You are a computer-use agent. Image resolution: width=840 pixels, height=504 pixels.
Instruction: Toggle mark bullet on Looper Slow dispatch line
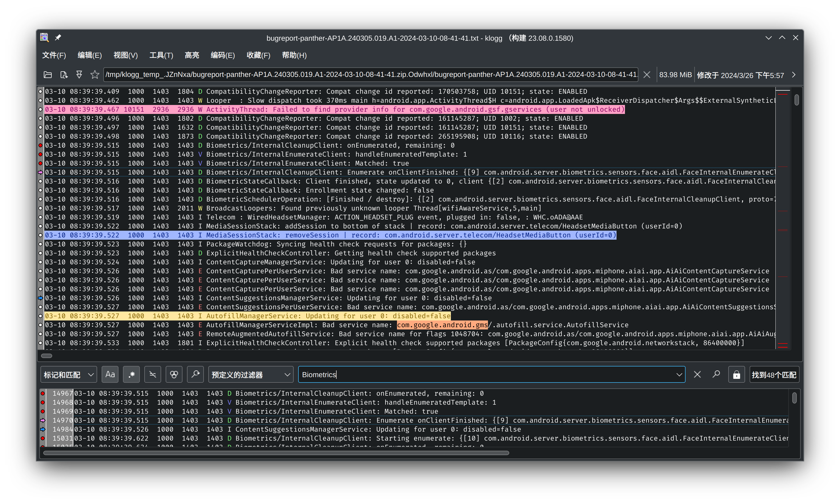point(40,100)
